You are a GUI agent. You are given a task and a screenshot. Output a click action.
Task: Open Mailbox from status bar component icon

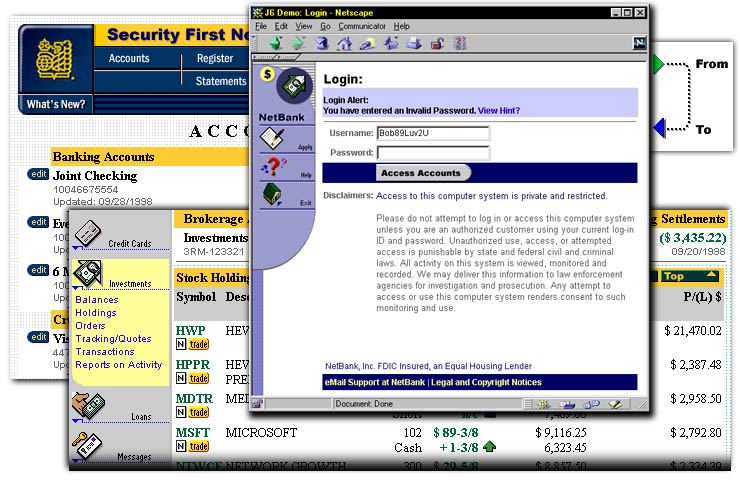coord(567,404)
